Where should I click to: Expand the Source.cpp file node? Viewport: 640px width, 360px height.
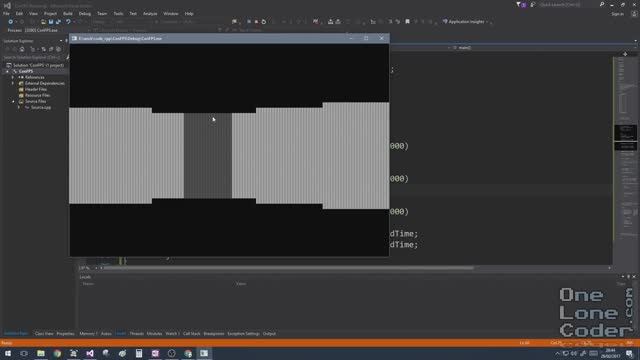pos(19,107)
